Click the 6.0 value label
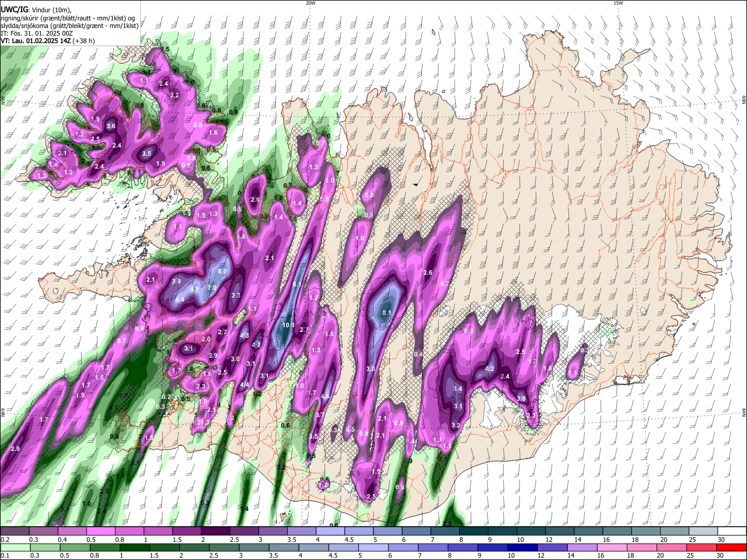 (222, 272)
